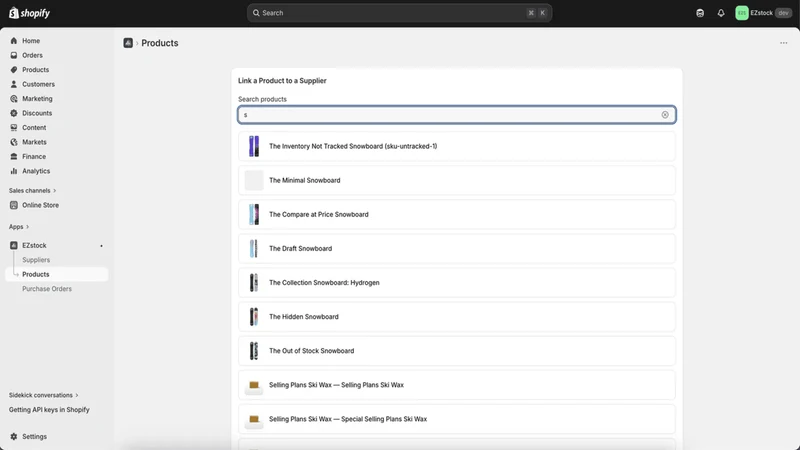Click the Compare at Price Snowboard thumbnail
Image resolution: width=800 pixels, height=450 pixels.
(254, 215)
